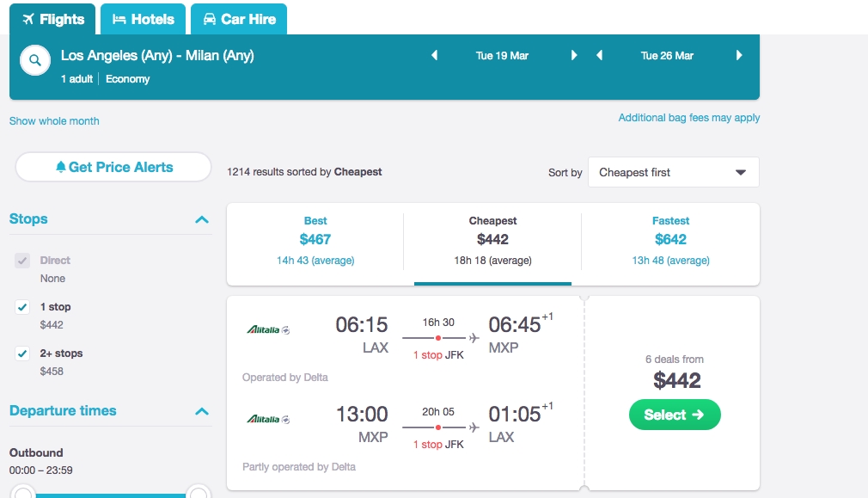
Task: Collapse the Stops filter section
Action: click(202, 219)
